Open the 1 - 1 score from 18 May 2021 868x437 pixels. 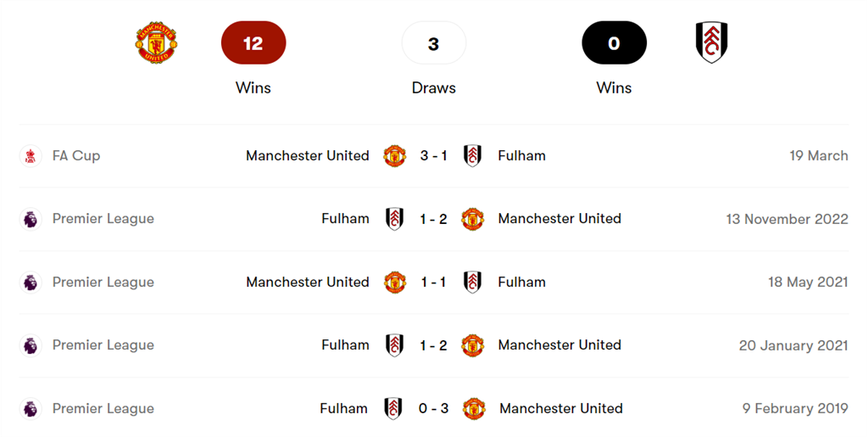pos(434,283)
